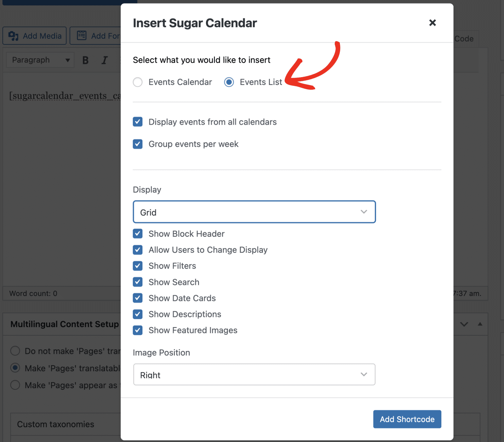Screen dimensions: 504x442
Task: Click the Add Form button
Action: point(95,36)
